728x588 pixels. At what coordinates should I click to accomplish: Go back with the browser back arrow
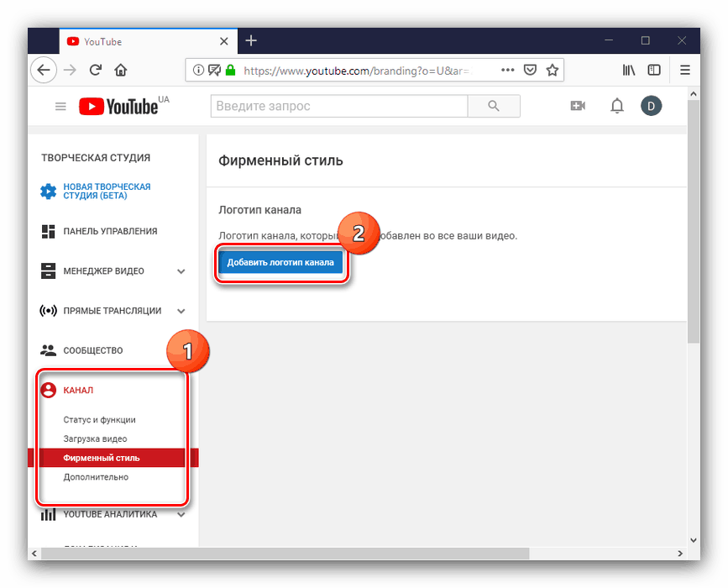(44, 70)
